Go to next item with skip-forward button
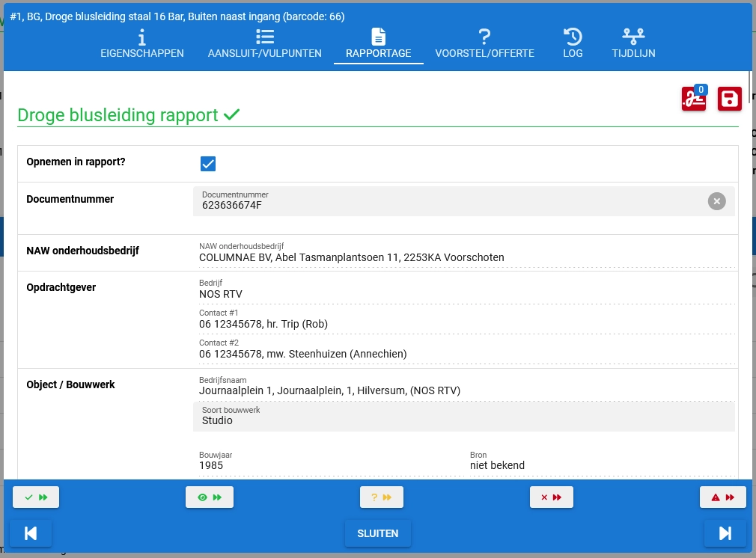Viewport: 756px width, 558px height. [x=725, y=533]
